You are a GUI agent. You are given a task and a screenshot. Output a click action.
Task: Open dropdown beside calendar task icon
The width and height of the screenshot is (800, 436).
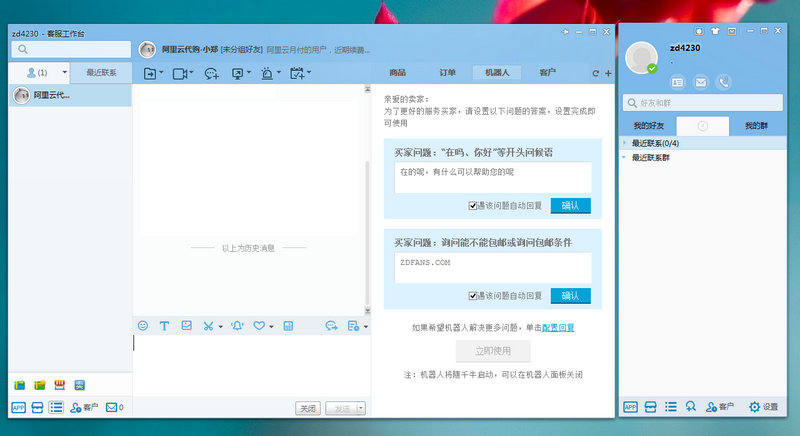309,72
